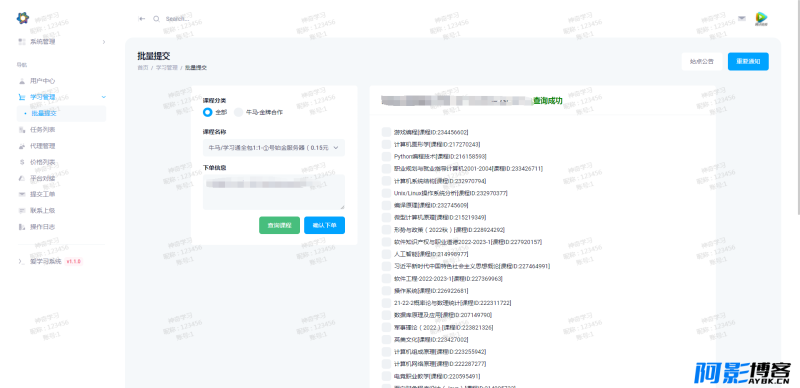Collapse the 学习管理 sidebar section
The width and height of the screenshot is (800, 388).
[x=104, y=97]
